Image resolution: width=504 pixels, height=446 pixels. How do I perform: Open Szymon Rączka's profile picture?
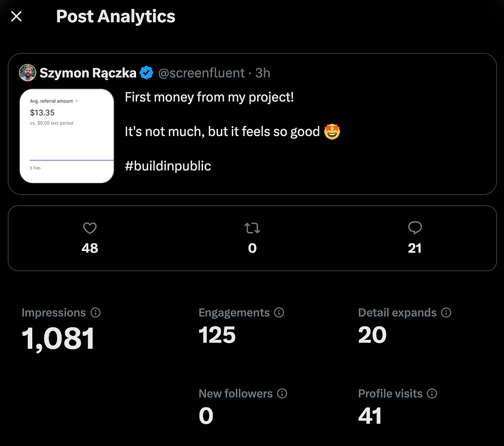(x=27, y=73)
